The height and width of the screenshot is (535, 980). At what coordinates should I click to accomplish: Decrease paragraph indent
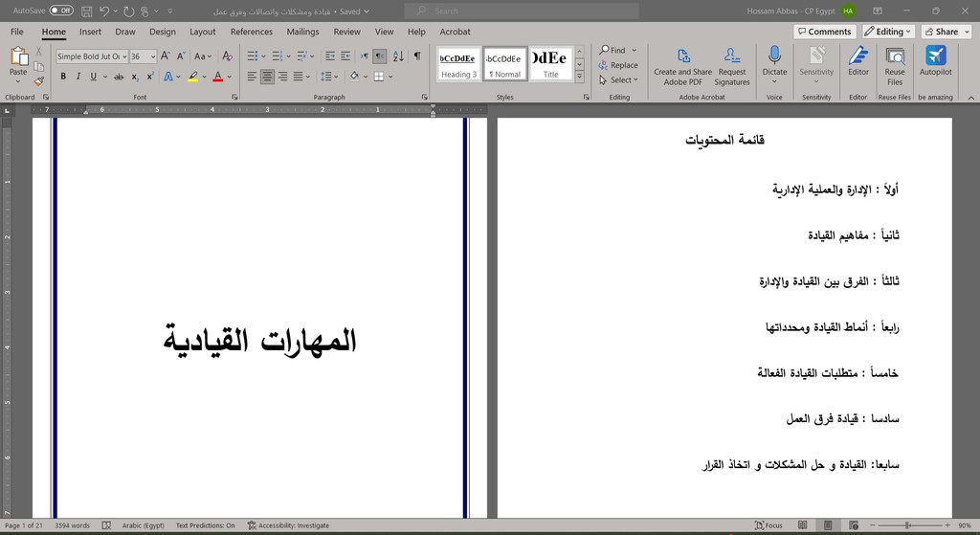tap(330, 56)
